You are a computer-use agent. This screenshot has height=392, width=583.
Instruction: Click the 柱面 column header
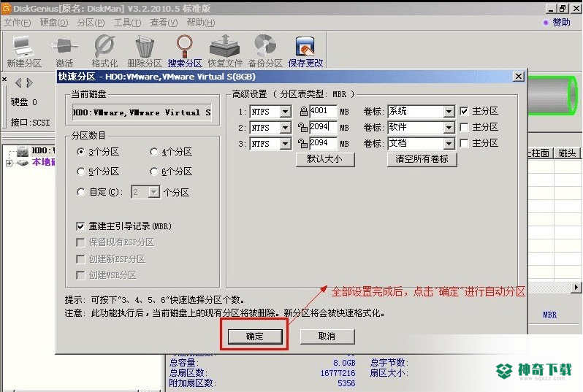(x=540, y=153)
